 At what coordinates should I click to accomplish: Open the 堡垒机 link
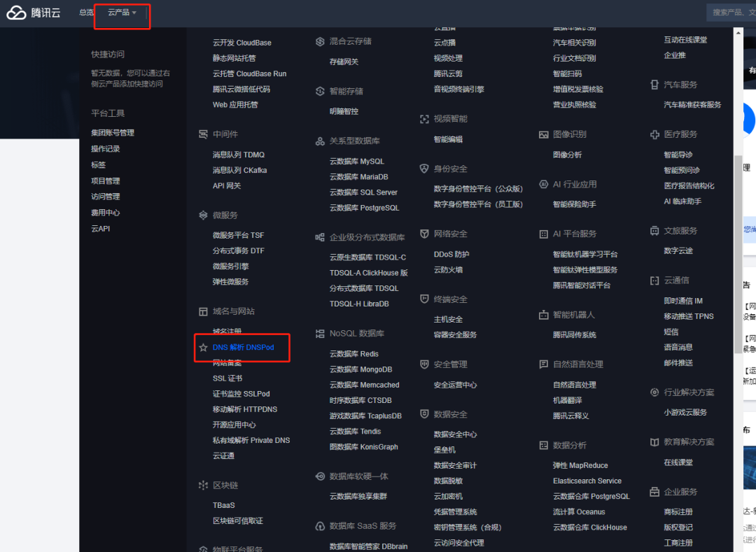click(x=444, y=450)
